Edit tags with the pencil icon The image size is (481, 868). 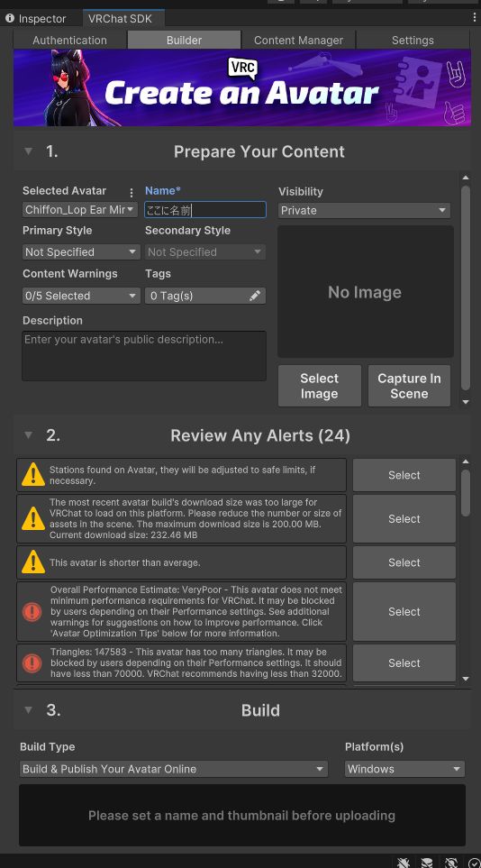tap(255, 296)
